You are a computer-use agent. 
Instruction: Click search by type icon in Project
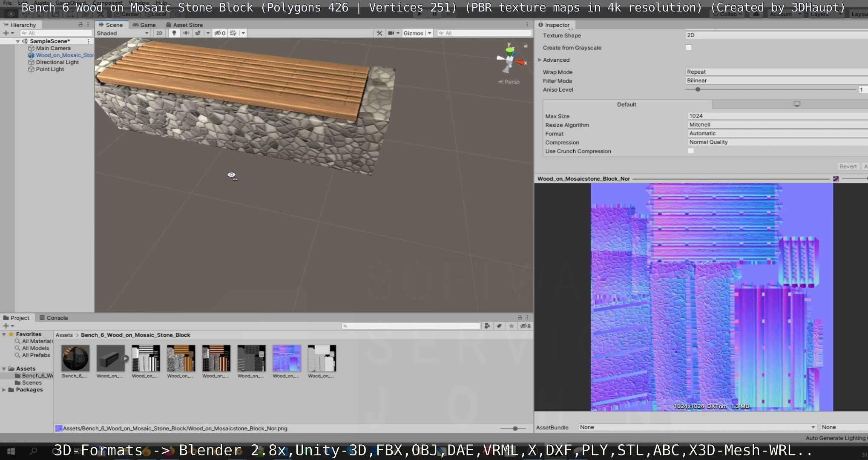tap(487, 326)
